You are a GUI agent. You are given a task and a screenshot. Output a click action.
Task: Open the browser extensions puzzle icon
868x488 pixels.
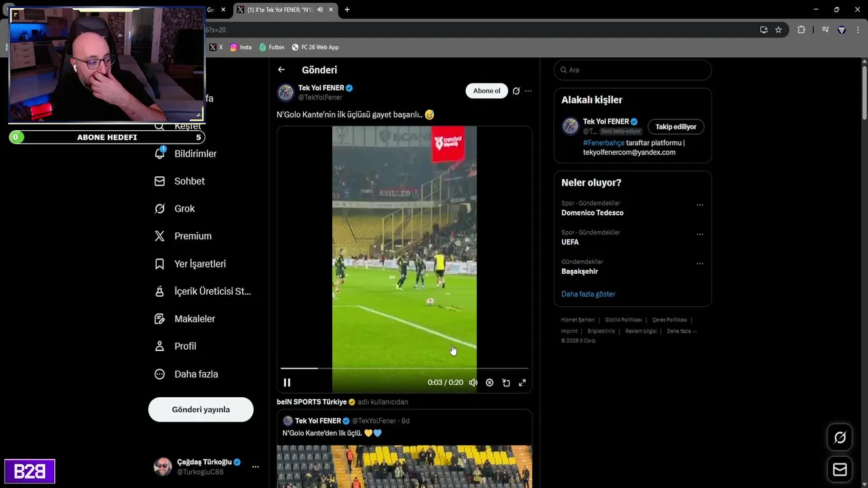[801, 30]
